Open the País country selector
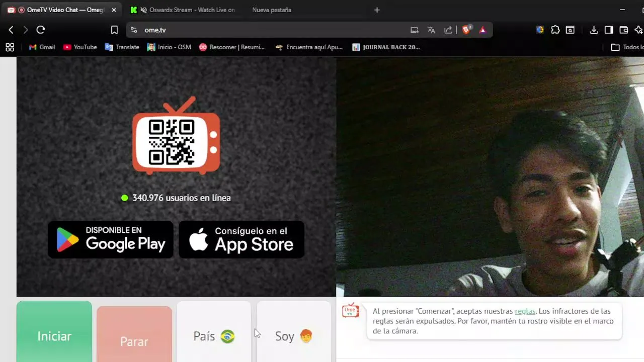Image resolution: width=644 pixels, height=362 pixels. (214, 332)
